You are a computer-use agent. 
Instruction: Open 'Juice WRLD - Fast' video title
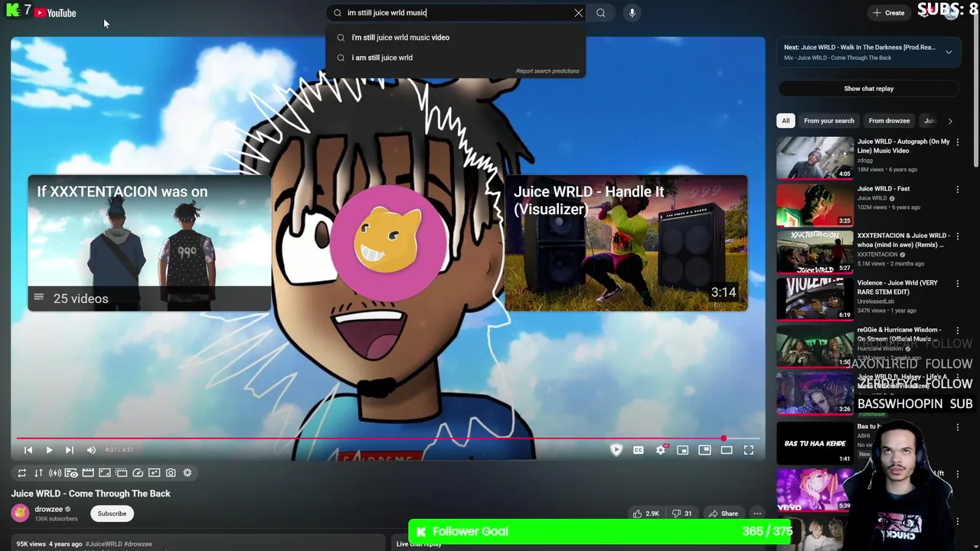[883, 189]
